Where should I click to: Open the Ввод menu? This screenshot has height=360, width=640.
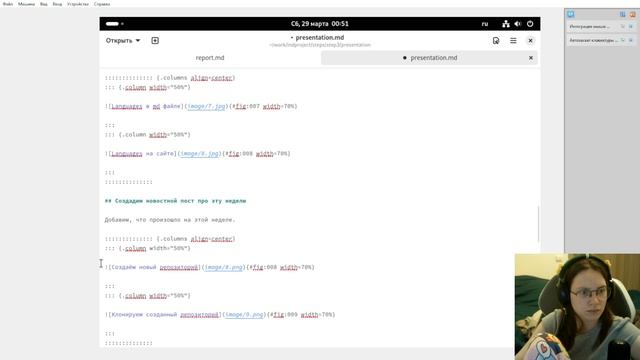pos(57,4)
